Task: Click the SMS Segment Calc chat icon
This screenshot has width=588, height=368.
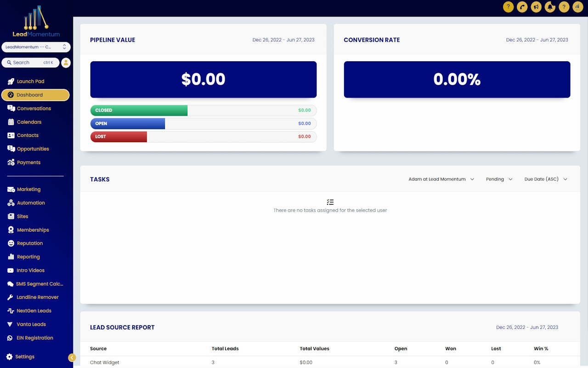Action: pos(11,284)
